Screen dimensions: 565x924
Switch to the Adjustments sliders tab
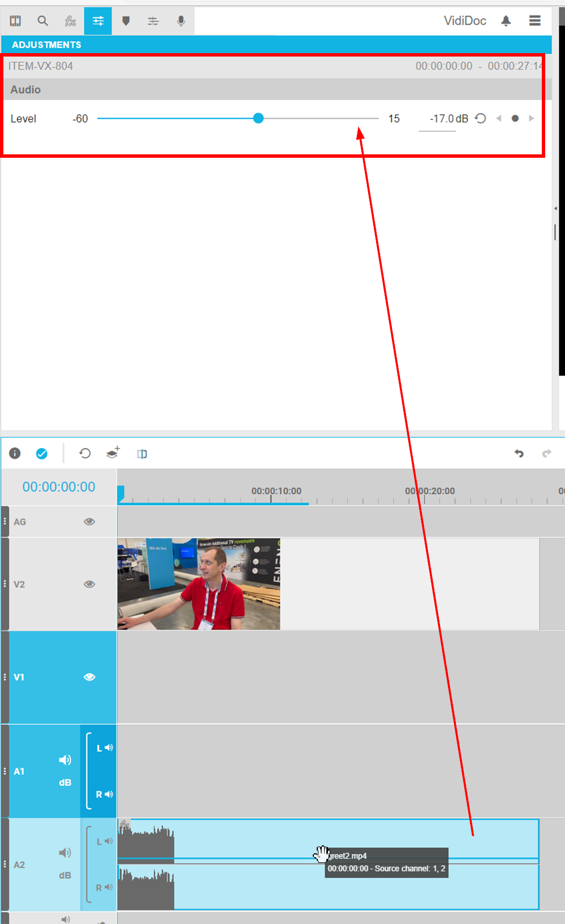coord(98,21)
